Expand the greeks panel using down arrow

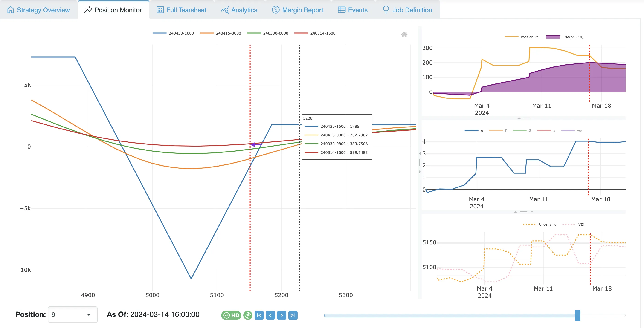532,212
